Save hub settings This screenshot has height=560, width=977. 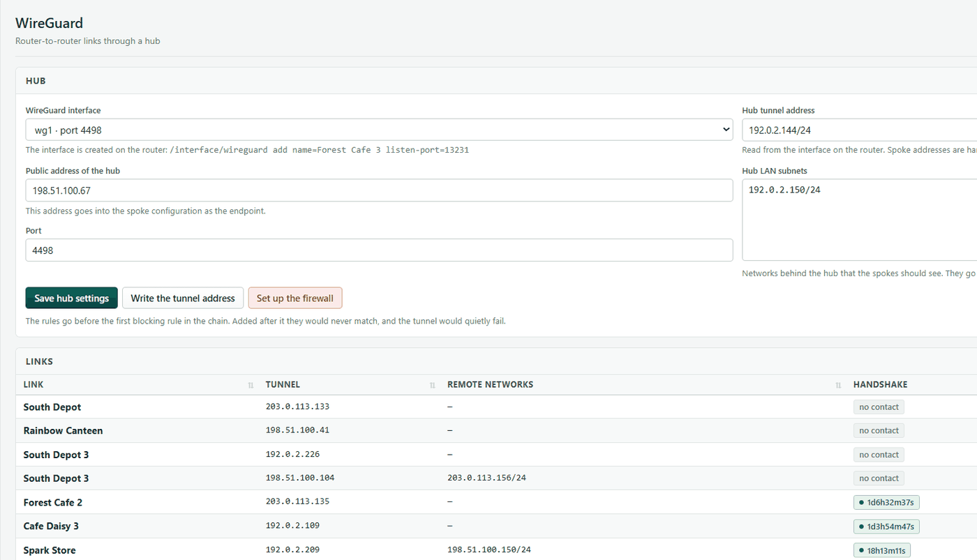(72, 298)
